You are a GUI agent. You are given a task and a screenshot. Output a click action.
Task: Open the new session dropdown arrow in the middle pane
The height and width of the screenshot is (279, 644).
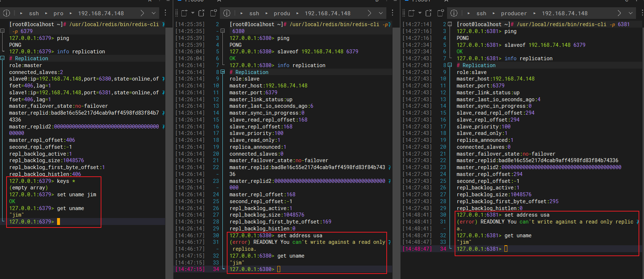coord(193,13)
